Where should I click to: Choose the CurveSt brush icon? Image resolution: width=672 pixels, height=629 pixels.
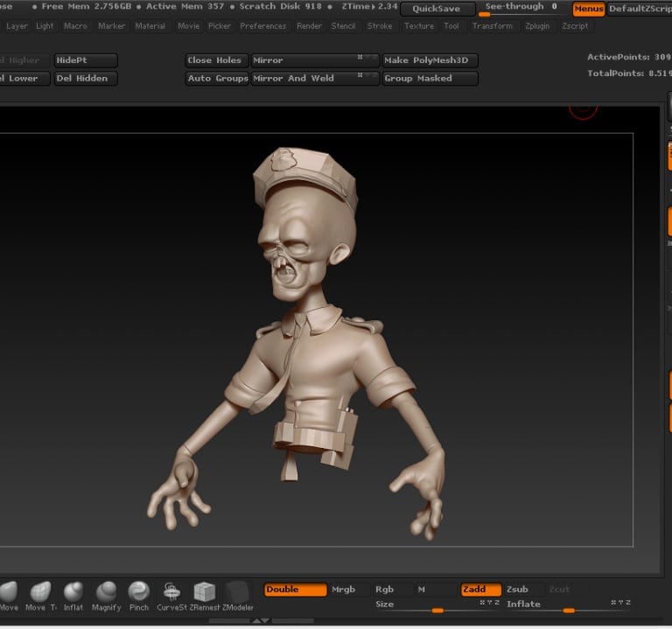(171, 591)
